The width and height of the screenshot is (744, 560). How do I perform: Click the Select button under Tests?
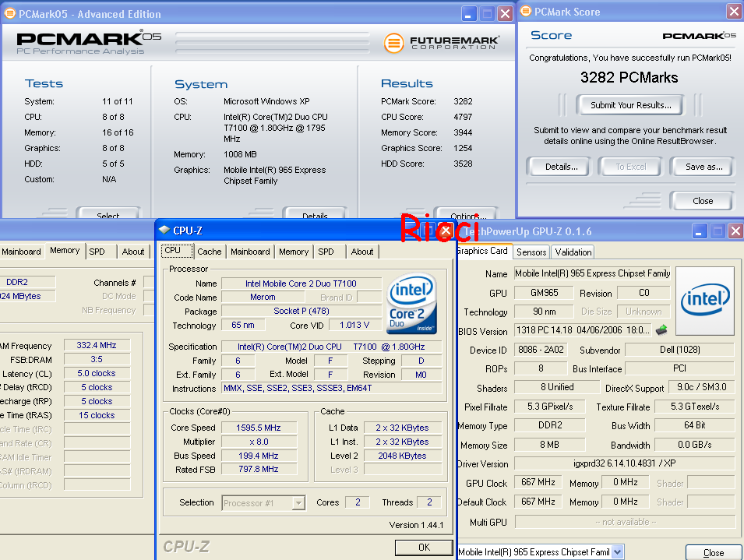[x=108, y=213]
